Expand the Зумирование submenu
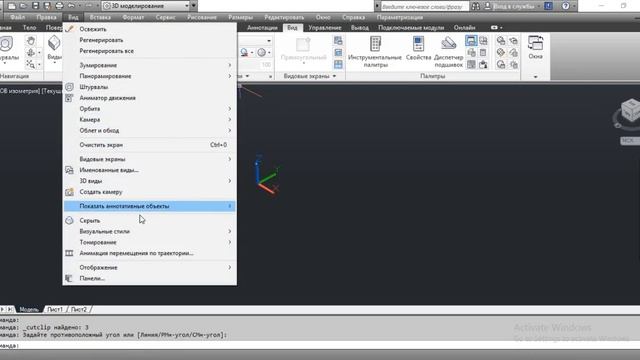This screenshot has height=360, width=640. tap(150, 65)
